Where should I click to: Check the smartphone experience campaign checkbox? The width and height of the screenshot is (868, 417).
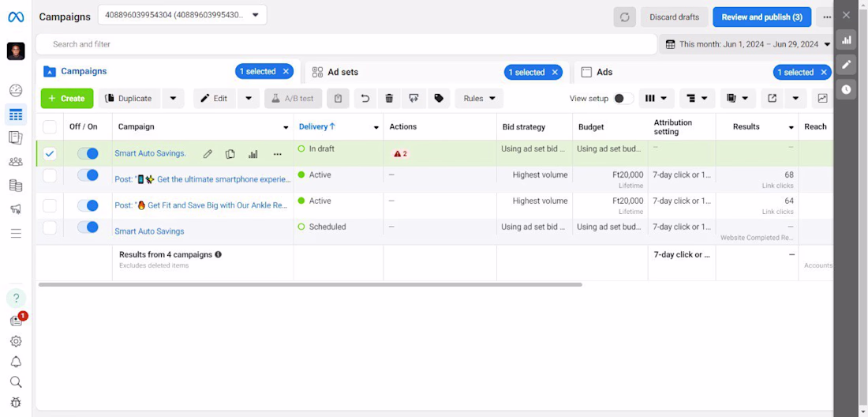click(50, 175)
